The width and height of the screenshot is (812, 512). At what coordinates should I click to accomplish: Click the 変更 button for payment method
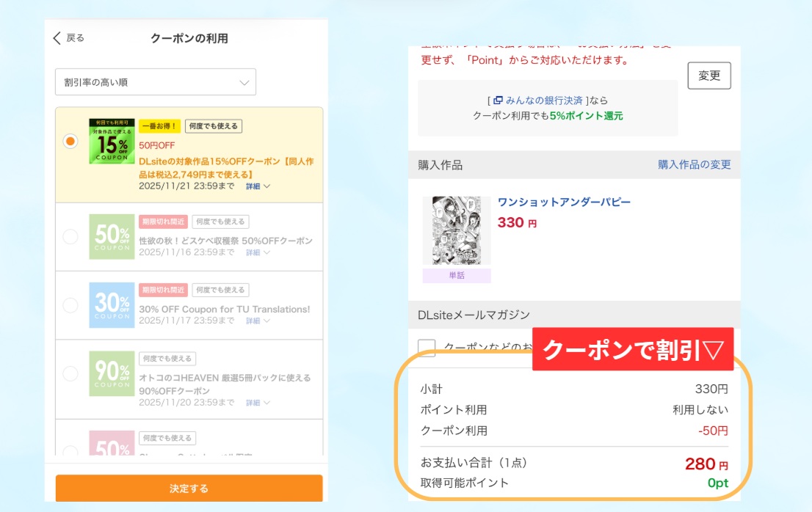(x=708, y=76)
